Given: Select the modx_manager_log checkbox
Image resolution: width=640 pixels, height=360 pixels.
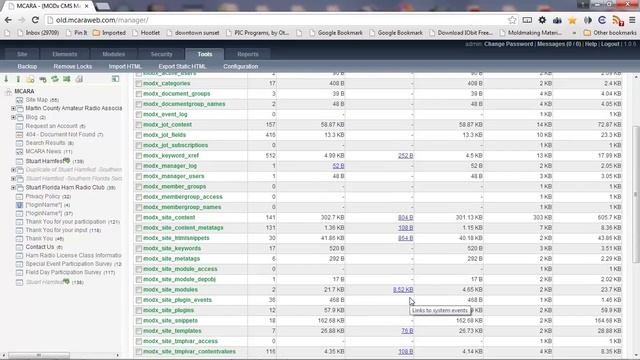Looking at the screenshot, I should coord(139,166).
